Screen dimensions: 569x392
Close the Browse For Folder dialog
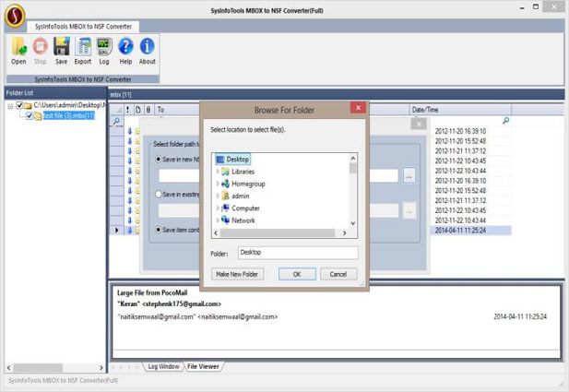(358, 107)
